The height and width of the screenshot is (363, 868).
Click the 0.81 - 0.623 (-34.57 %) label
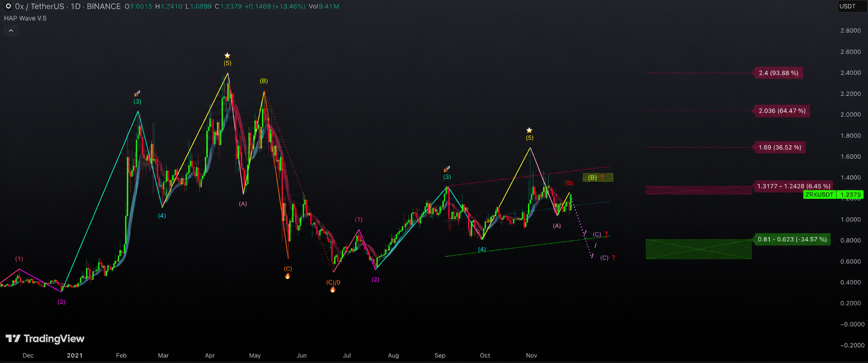tap(792, 239)
